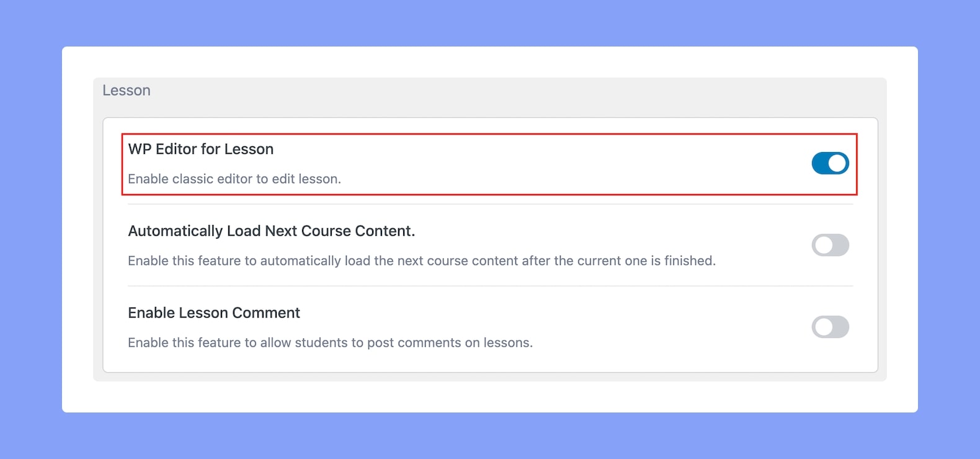Click the students post comments description text
980x459 pixels.
[330, 342]
